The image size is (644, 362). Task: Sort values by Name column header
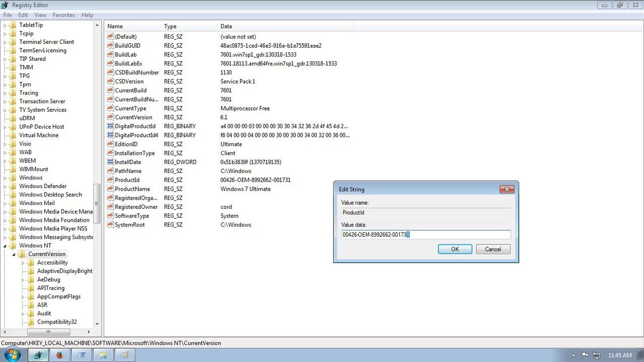pyautogui.click(x=133, y=26)
